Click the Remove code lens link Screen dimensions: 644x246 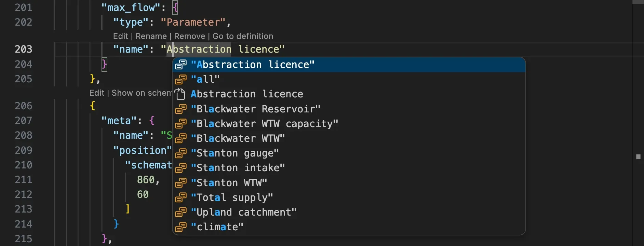(x=190, y=36)
